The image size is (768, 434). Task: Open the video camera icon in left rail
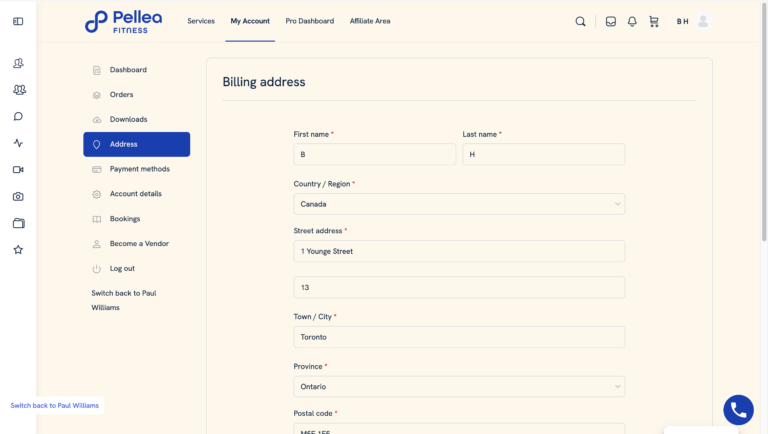tap(18, 169)
